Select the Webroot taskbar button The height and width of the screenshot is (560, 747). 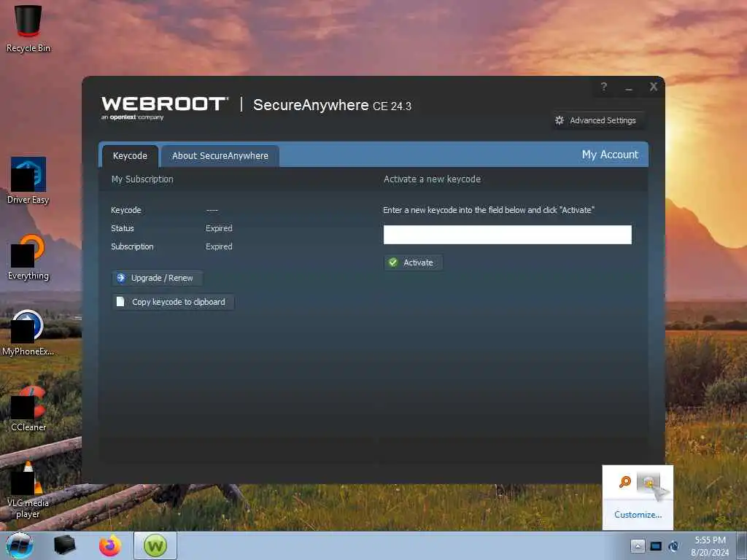point(155,545)
